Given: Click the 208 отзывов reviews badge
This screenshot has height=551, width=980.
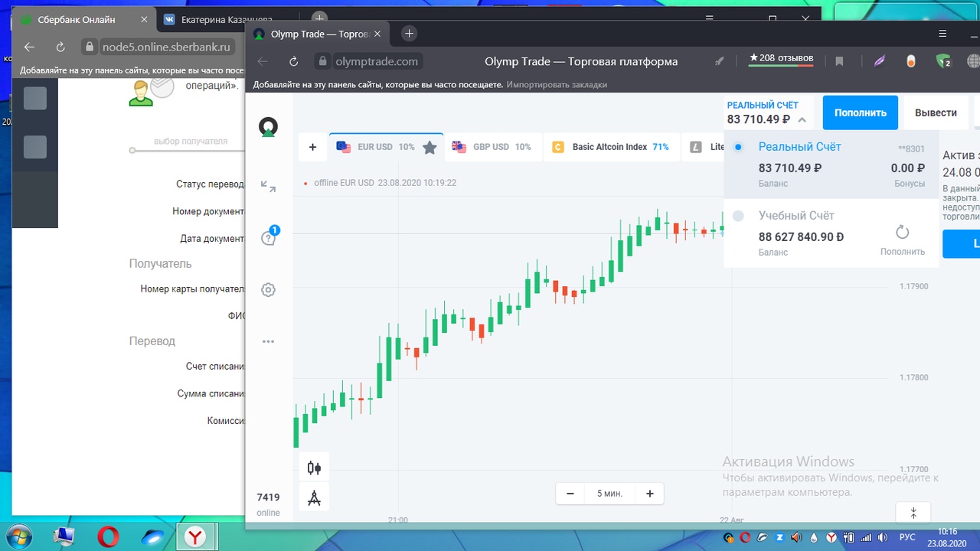Looking at the screenshot, I should 781,58.
